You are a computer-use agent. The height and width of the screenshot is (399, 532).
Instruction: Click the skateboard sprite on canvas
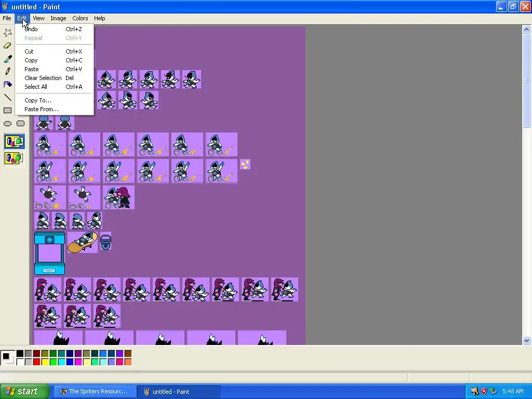83,242
